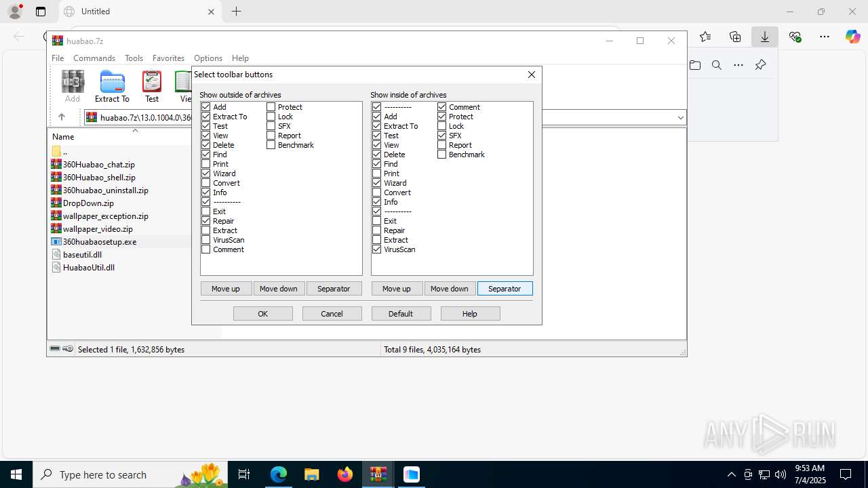Open Firefox from taskbar
This screenshot has height=488, width=868.
click(345, 474)
